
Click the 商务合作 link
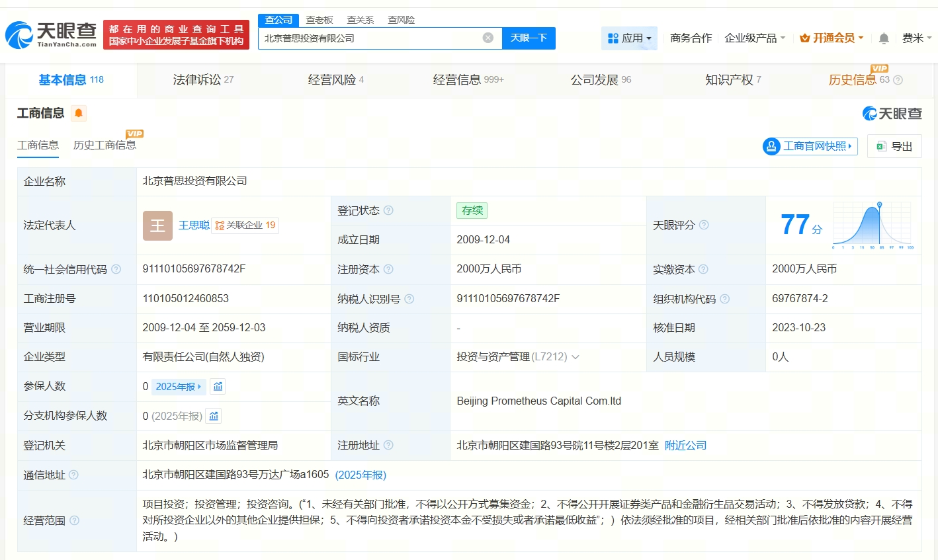pyautogui.click(x=691, y=38)
